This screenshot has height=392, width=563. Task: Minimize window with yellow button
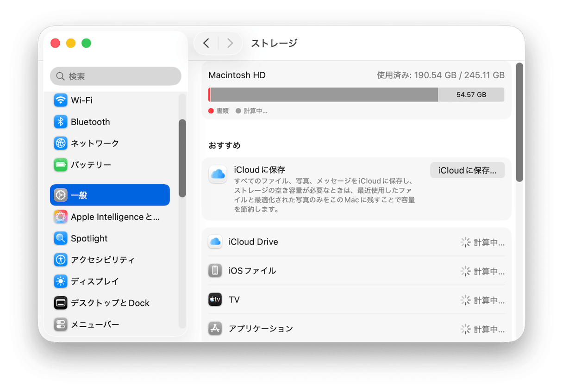coord(71,43)
